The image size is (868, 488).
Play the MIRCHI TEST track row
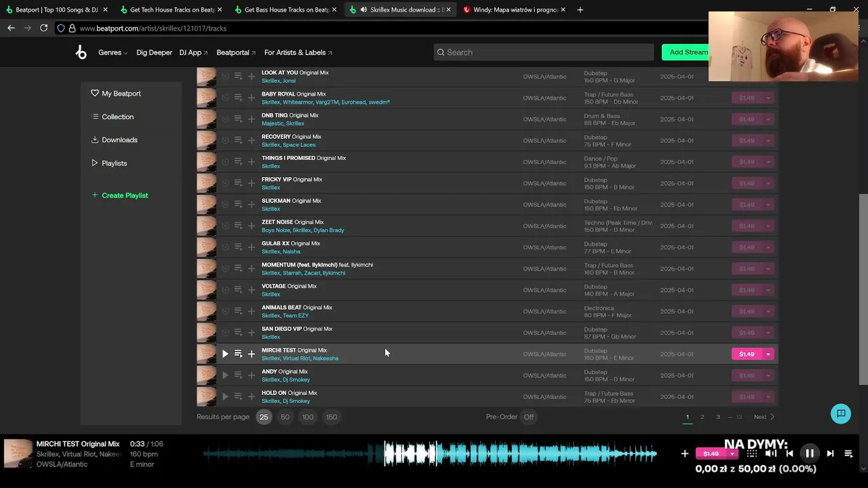225,354
